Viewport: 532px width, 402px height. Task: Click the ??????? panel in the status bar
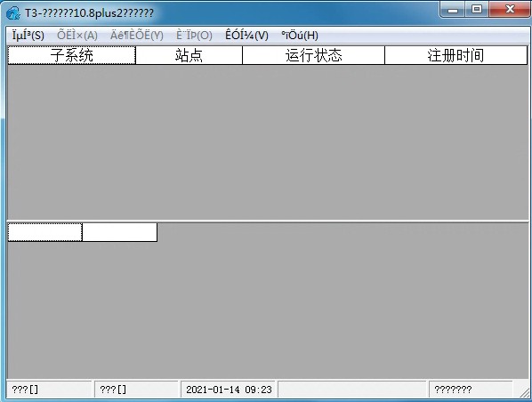click(471, 390)
